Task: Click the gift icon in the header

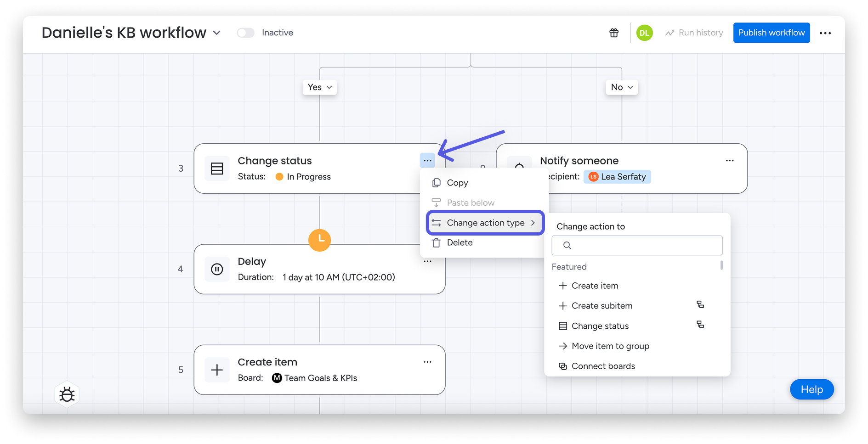Action: (614, 33)
